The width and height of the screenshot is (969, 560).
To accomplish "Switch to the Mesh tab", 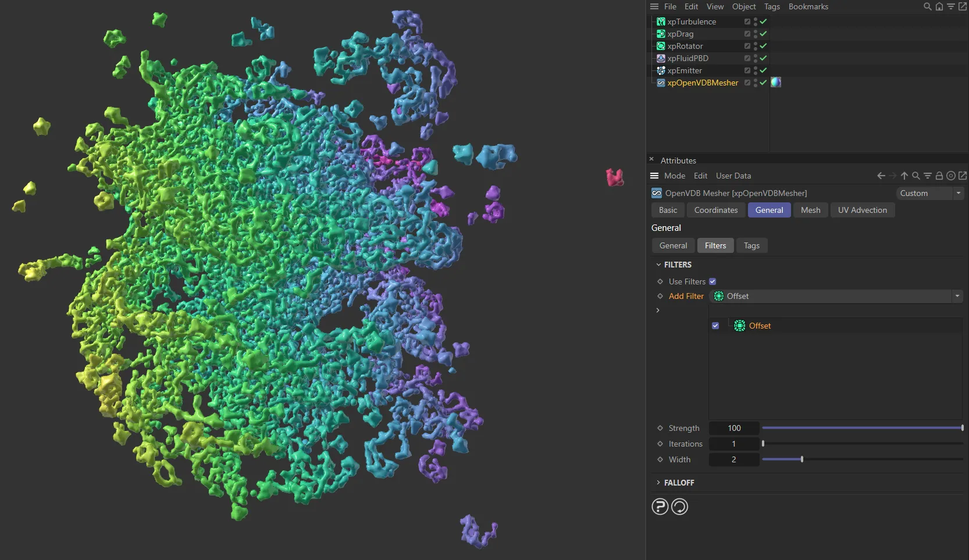I will click(x=810, y=210).
